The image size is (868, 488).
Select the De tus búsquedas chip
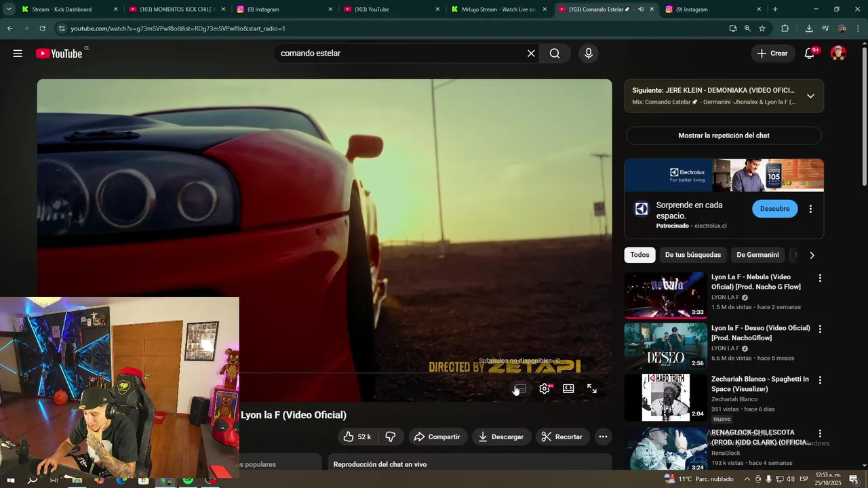692,255
